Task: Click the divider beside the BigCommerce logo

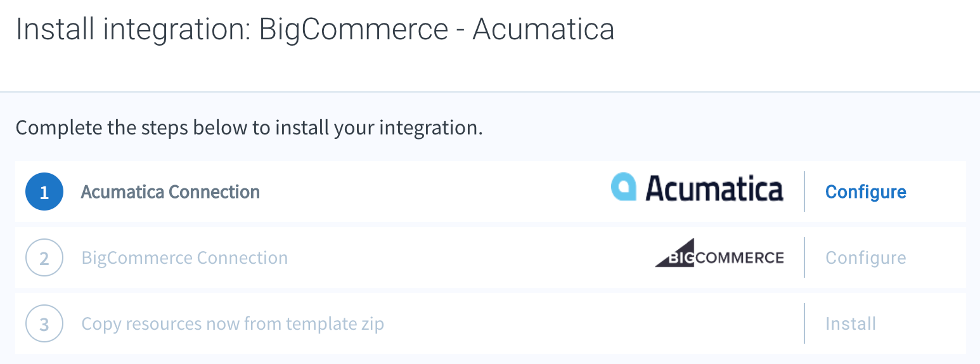Action: click(804, 257)
